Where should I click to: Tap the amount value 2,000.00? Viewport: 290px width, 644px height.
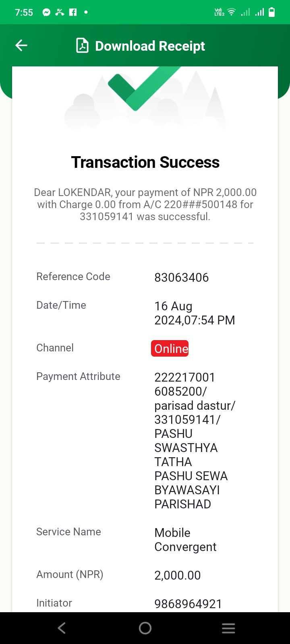[x=178, y=575]
